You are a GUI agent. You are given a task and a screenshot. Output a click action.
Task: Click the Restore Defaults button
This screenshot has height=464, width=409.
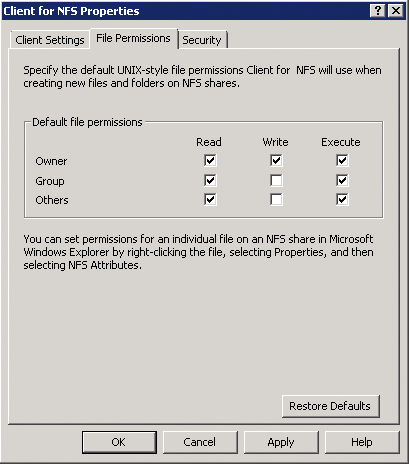coord(330,406)
